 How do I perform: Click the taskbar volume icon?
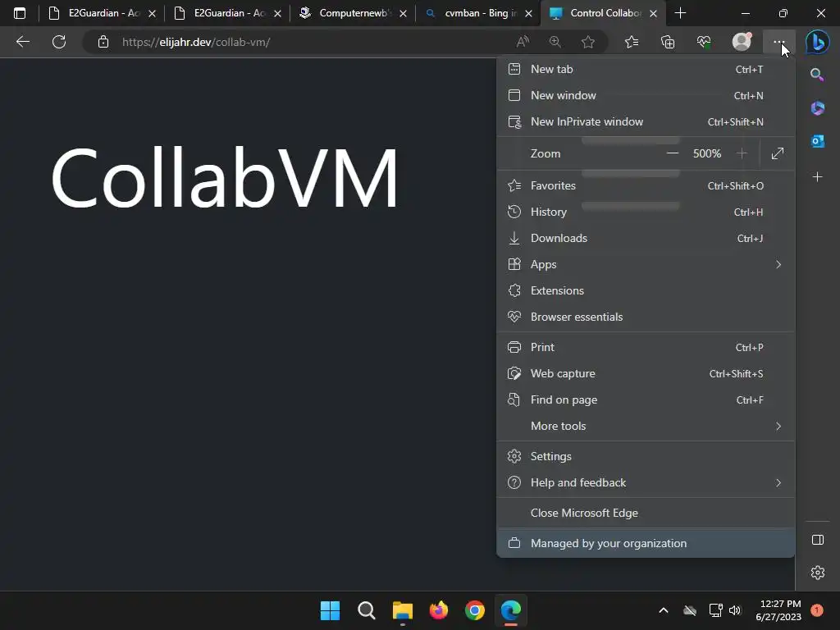pyautogui.click(x=735, y=610)
